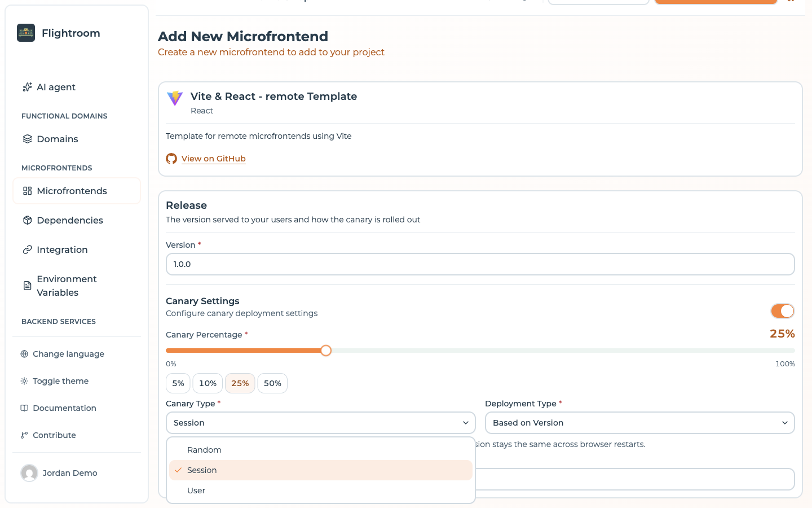
Task: Open Dependencies in sidebar
Action: 77,220
